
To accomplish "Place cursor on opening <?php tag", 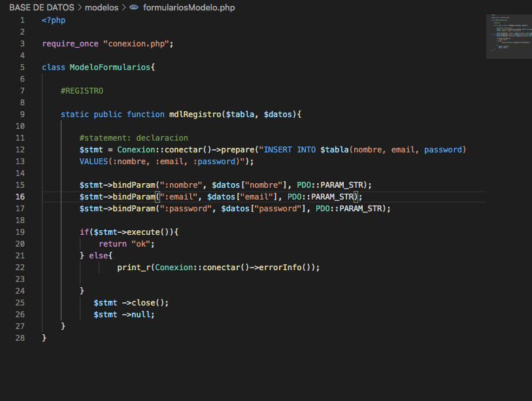I will click(54, 20).
